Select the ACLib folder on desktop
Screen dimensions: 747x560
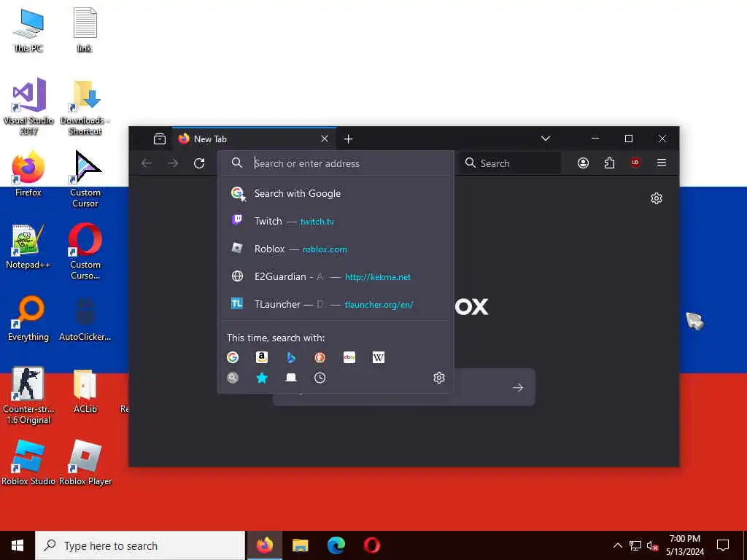85,391
